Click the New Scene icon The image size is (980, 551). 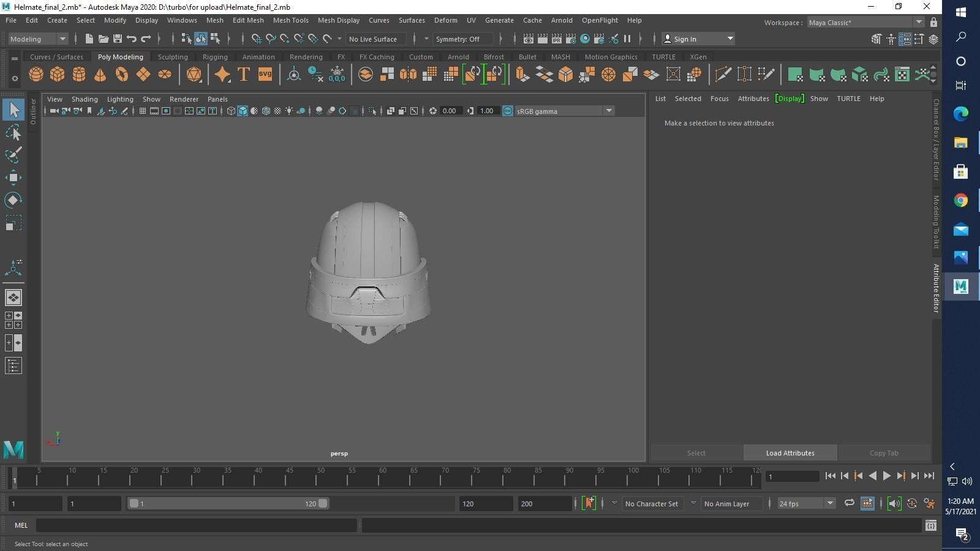tap(89, 39)
